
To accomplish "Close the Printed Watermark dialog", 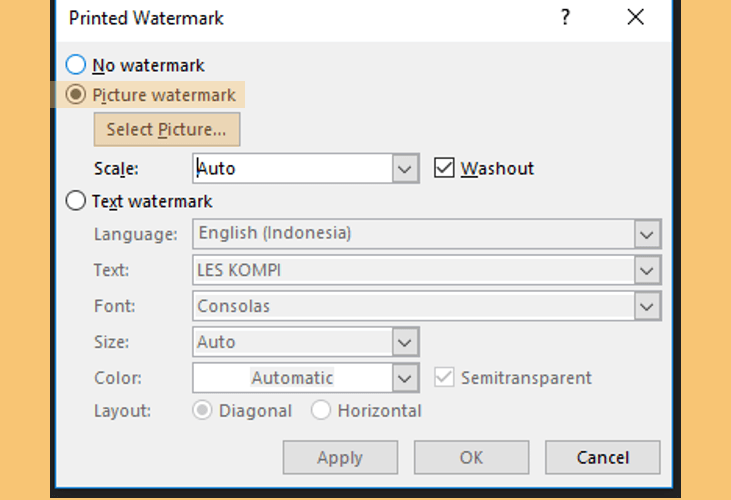I will pos(635,17).
